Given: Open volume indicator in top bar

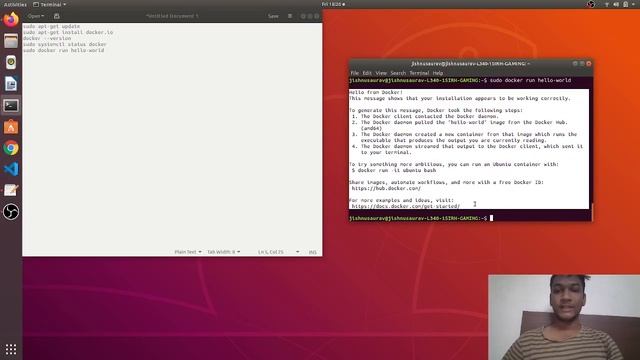Looking at the screenshot, I should coord(616,4).
